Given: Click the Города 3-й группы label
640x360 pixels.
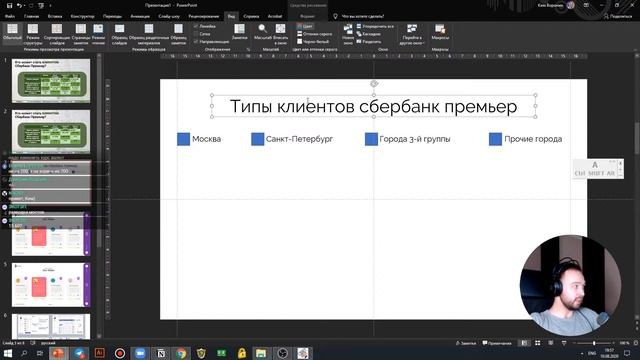Looking at the screenshot, I should click(x=415, y=139).
